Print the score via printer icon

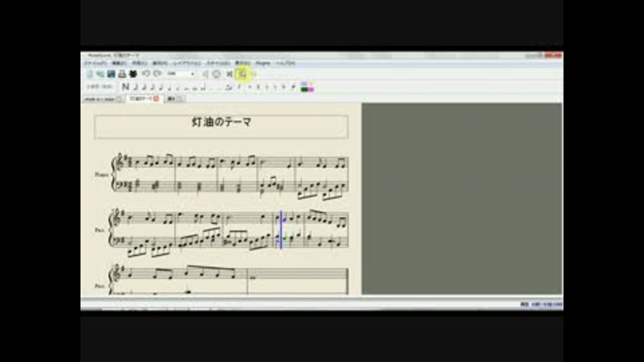(122, 74)
